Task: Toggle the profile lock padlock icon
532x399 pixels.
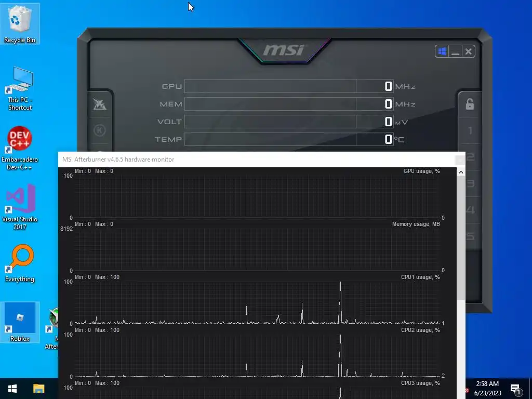Action: 470,104
